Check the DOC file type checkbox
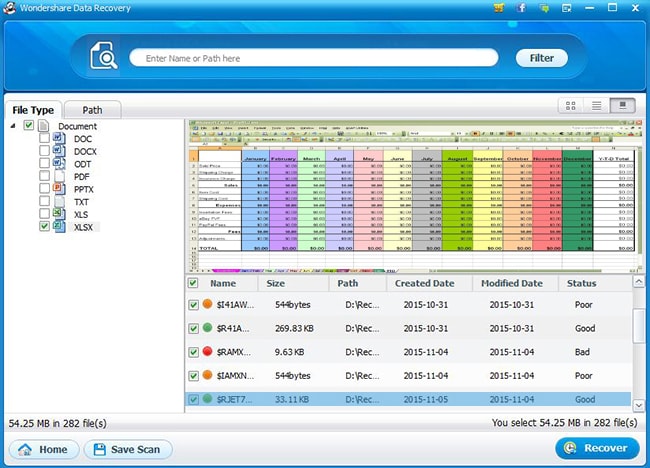650x468 pixels. (x=44, y=138)
